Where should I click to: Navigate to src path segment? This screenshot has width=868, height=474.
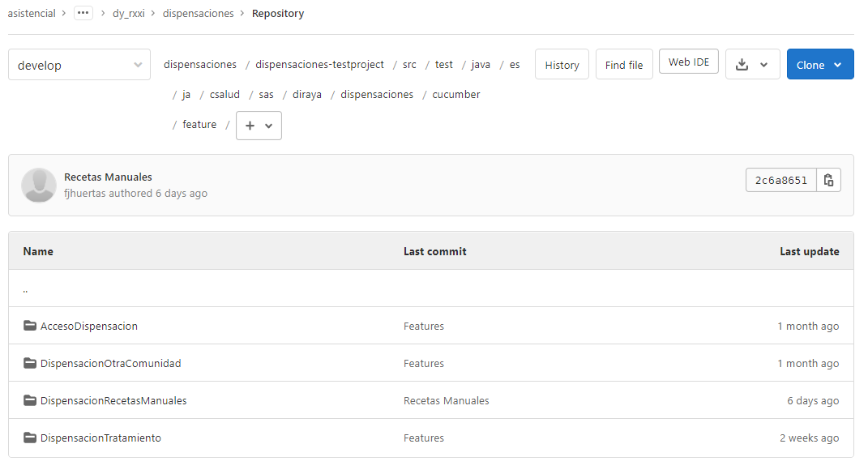[409, 64]
